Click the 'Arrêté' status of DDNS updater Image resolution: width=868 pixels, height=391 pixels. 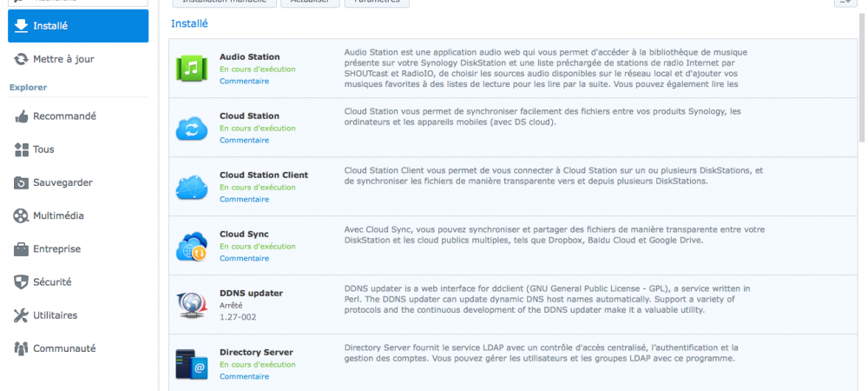pos(231,305)
